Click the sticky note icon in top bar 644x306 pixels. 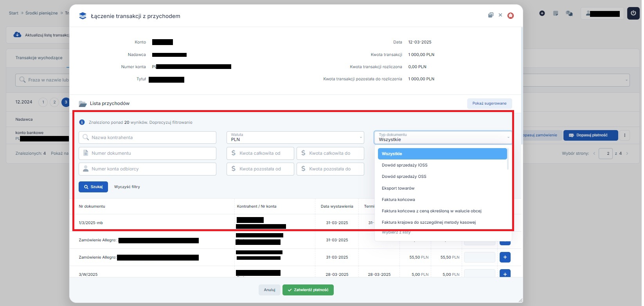(x=556, y=13)
